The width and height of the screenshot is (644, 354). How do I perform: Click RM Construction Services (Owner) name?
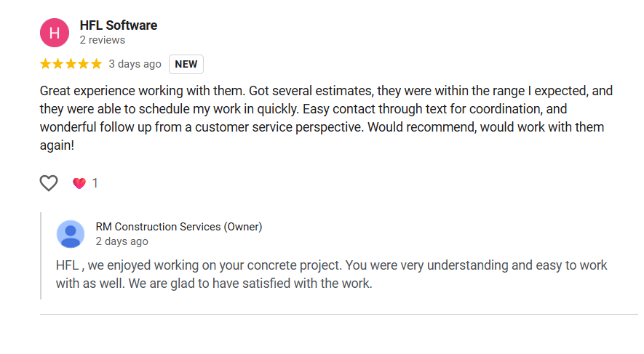click(x=178, y=227)
